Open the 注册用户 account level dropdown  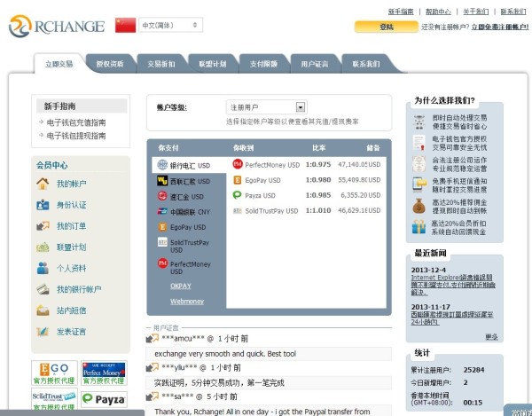[x=267, y=107]
